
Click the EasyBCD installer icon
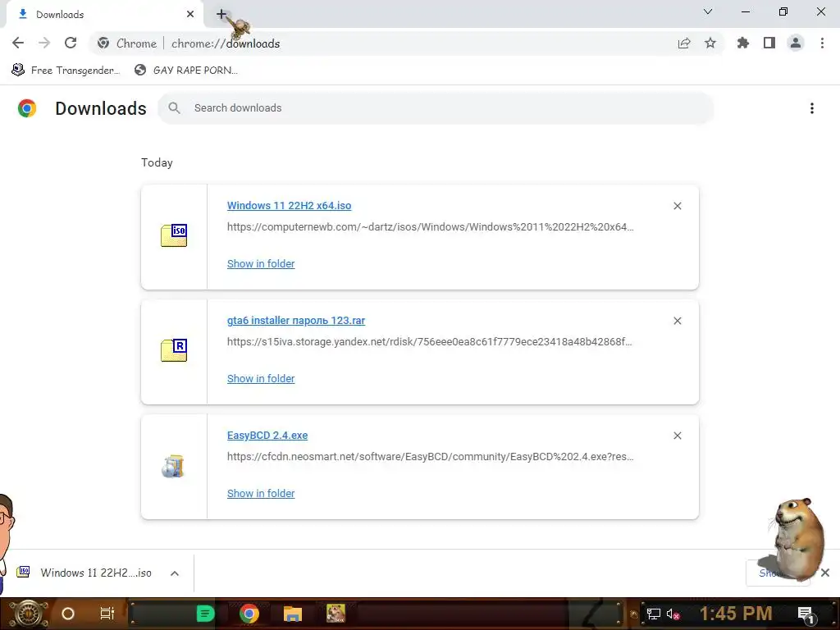(x=173, y=466)
